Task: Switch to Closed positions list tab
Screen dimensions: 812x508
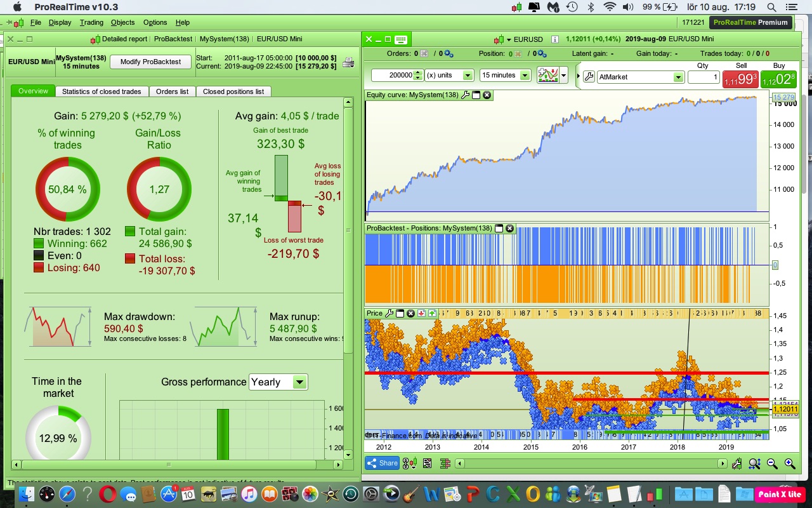Action: [x=233, y=91]
